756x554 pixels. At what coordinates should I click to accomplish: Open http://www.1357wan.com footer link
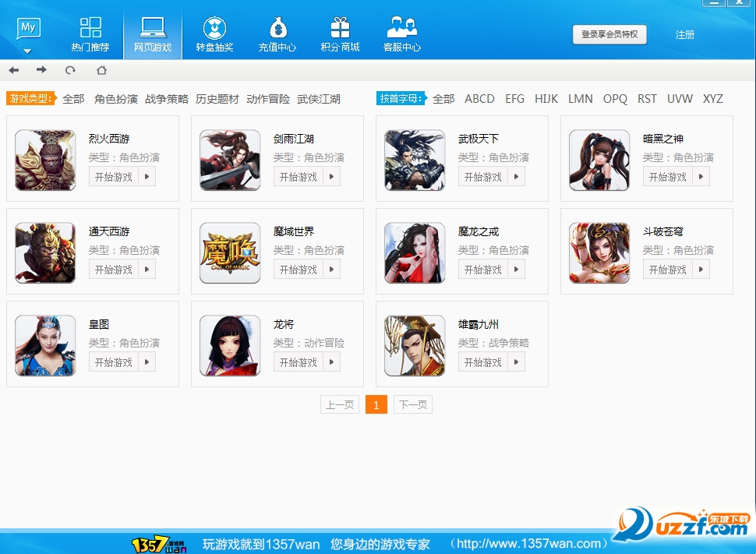[529, 544]
